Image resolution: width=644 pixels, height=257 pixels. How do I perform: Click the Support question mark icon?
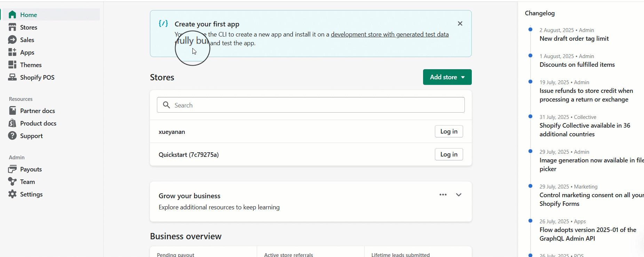tap(13, 136)
